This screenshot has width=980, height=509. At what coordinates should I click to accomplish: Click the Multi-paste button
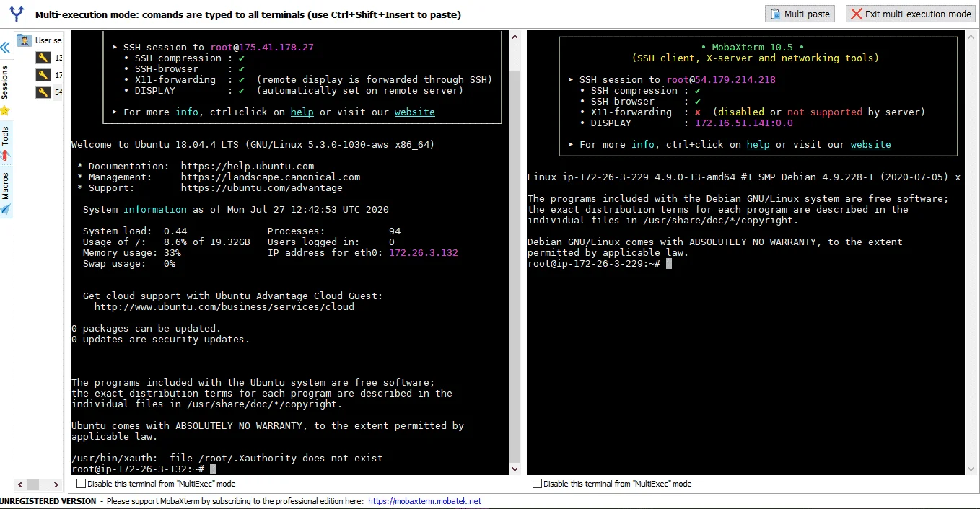pyautogui.click(x=800, y=14)
